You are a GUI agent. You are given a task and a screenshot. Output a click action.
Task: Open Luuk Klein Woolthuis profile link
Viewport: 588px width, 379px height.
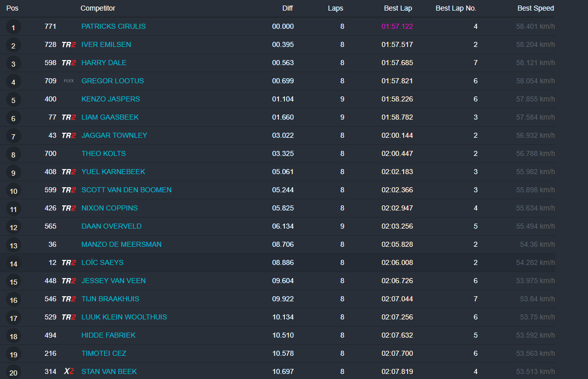pos(124,317)
